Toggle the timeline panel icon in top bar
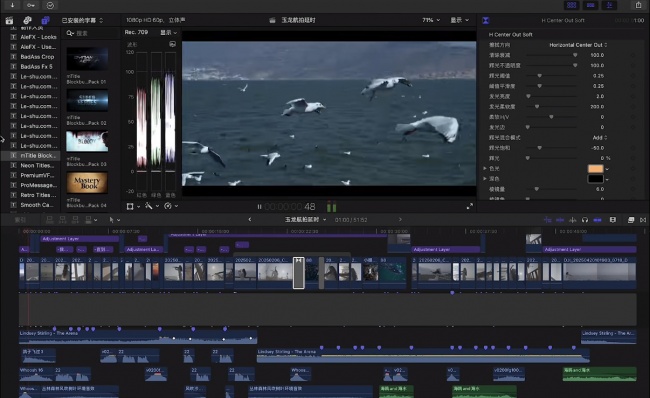This screenshot has height=398, width=650. coord(591,5)
